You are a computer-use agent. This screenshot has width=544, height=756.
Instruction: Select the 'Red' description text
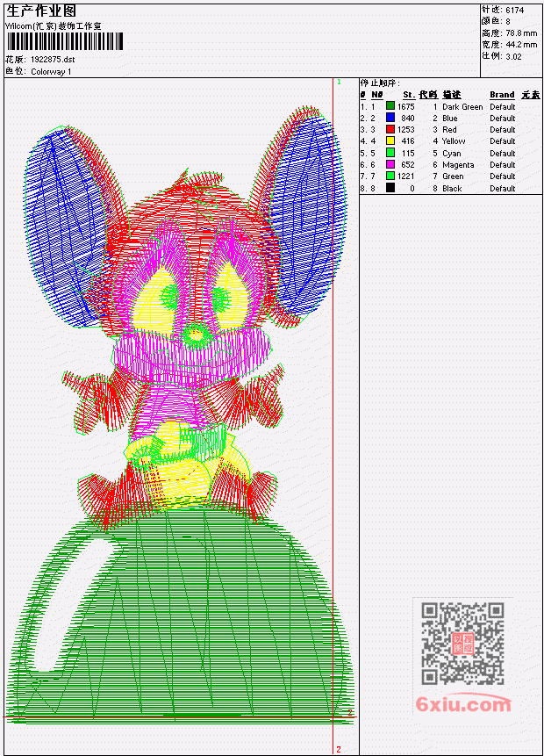point(449,130)
